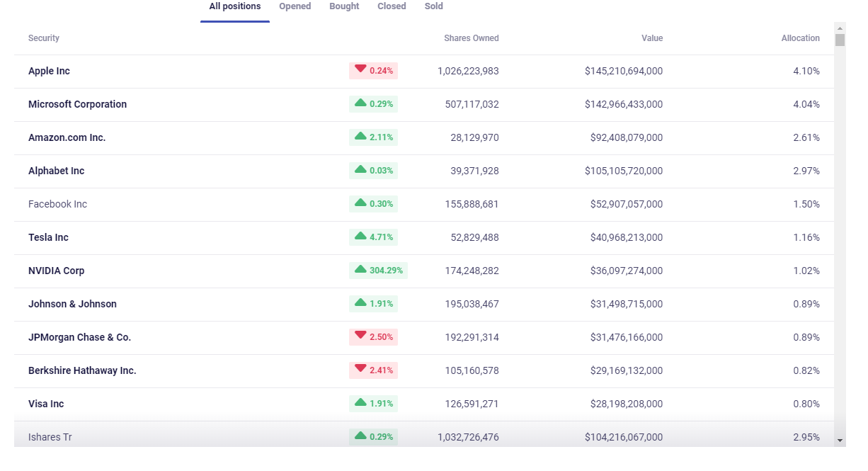The height and width of the screenshot is (471, 868).
Task: Show the Sold positions tab
Action: (434, 6)
